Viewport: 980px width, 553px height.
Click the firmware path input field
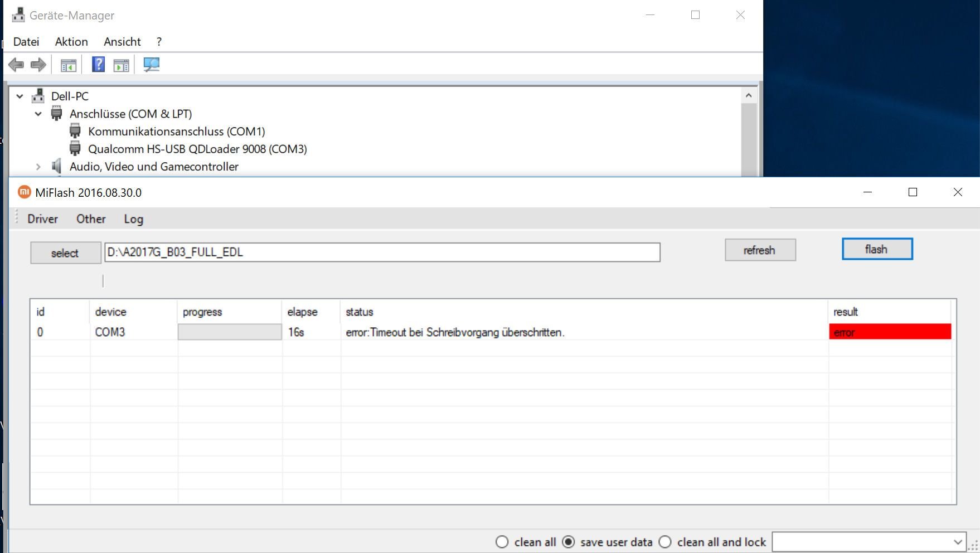click(382, 252)
